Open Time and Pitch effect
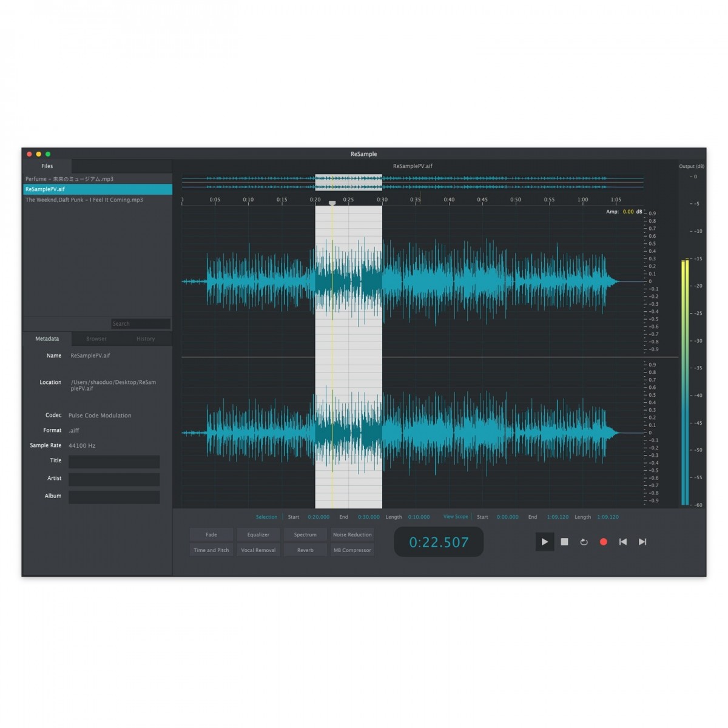The width and height of the screenshot is (728, 728). tap(211, 550)
